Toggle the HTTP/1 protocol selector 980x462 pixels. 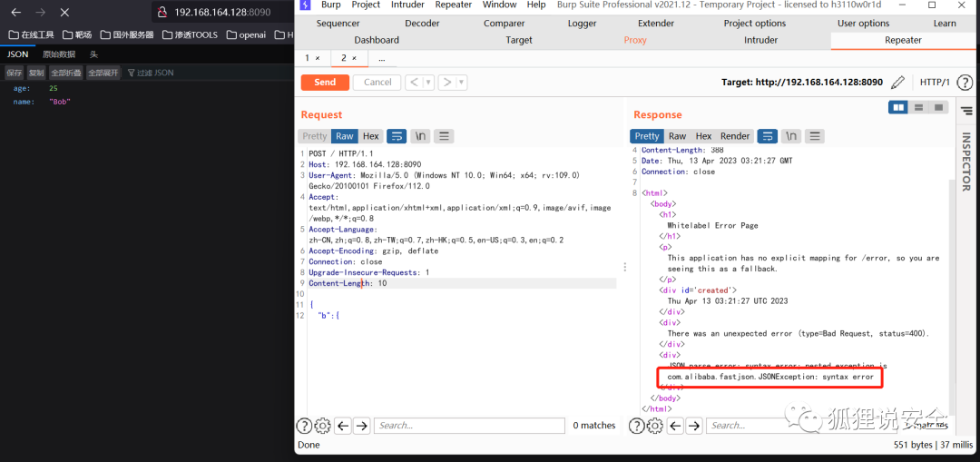935,83
